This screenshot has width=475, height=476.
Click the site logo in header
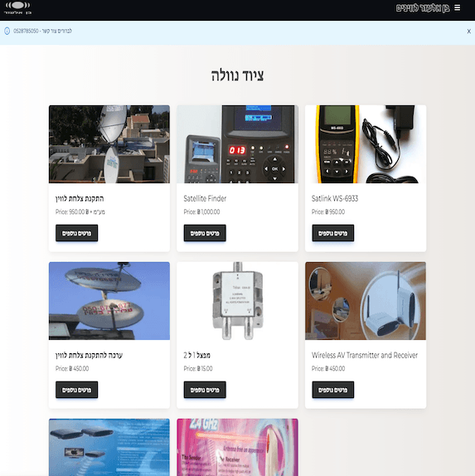[x=18, y=8]
